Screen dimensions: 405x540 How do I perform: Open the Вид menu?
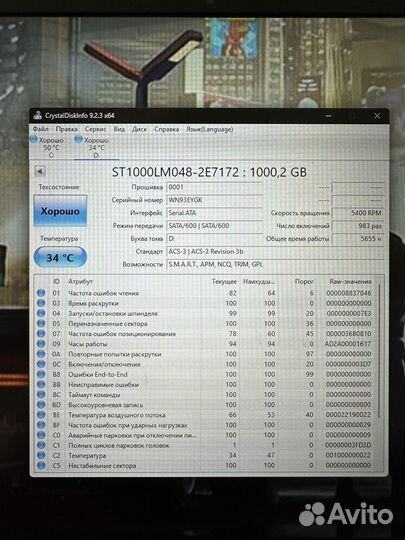(119, 129)
